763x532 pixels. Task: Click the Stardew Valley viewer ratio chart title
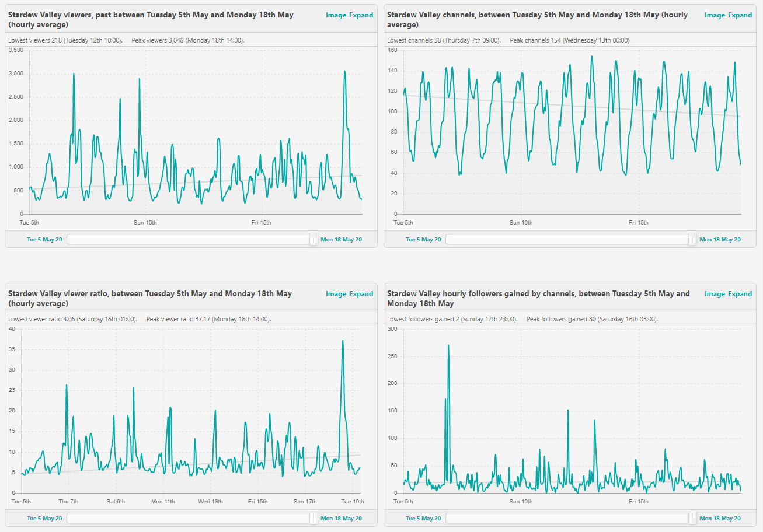coord(150,298)
